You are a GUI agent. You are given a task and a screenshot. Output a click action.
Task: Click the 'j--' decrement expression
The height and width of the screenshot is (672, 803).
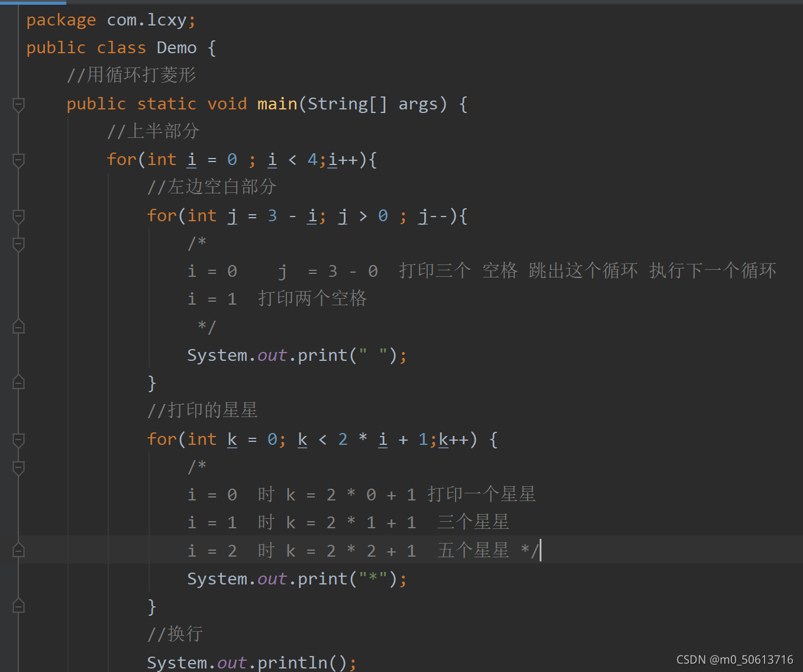coord(433,216)
